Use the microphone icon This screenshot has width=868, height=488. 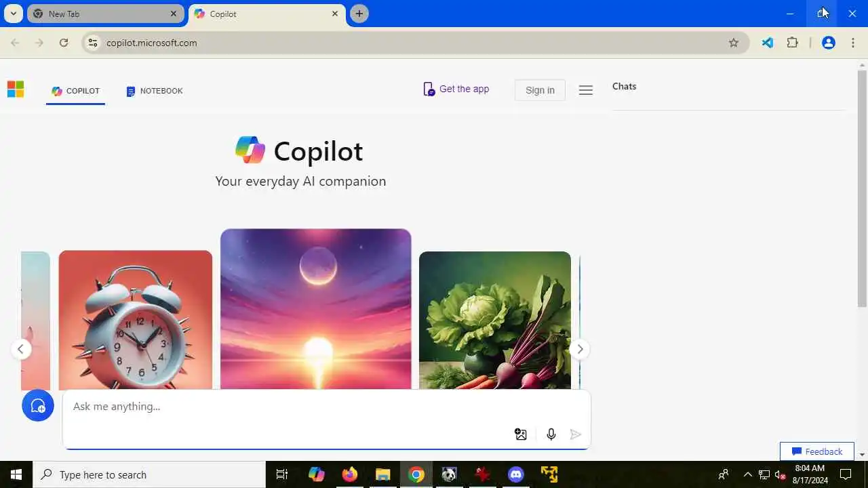click(x=551, y=434)
